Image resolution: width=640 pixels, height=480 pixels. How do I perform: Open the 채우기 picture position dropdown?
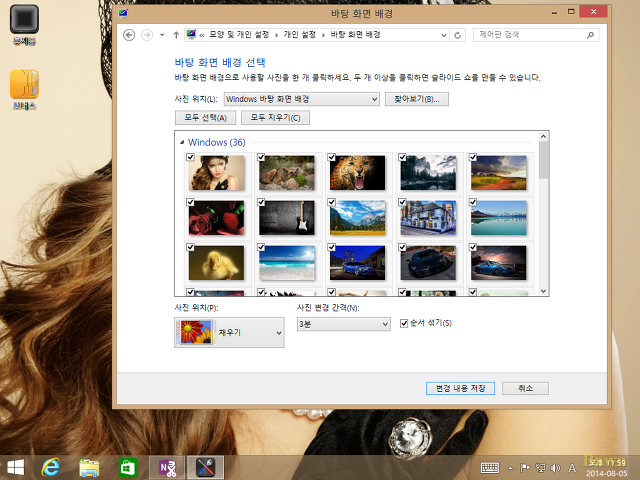click(x=229, y=332)
